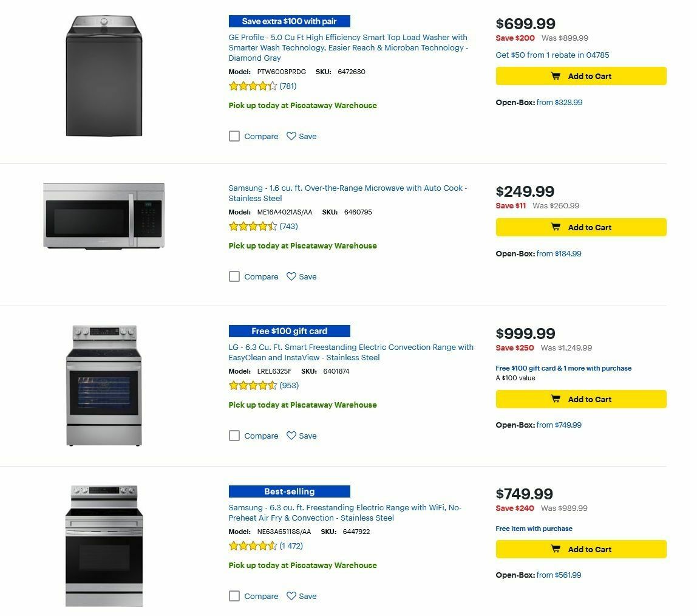Click the cart icon on LG range's Add to Cart
The image size is (697, 616).
556,399
